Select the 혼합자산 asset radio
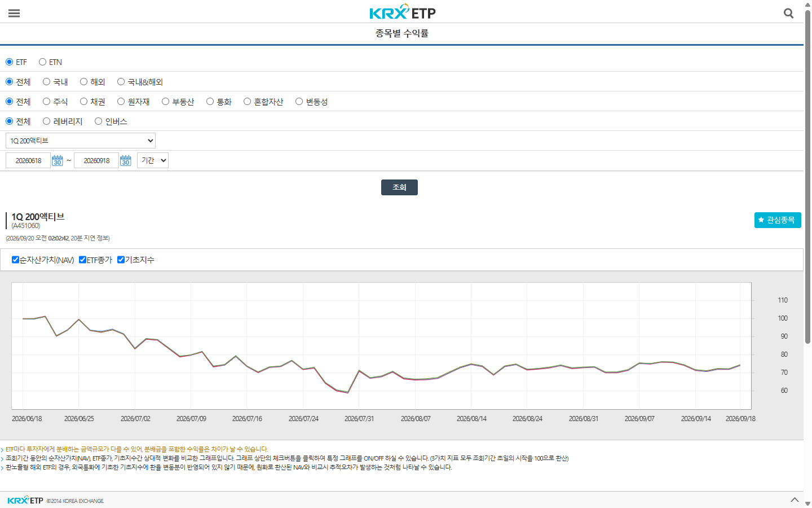The width and height of the screenshot is (812, 508). click(247, 102)
